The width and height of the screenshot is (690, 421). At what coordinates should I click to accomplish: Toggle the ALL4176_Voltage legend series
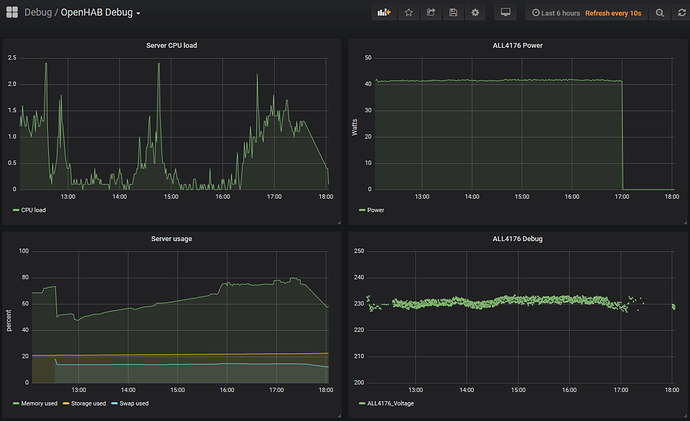(390, 403)
